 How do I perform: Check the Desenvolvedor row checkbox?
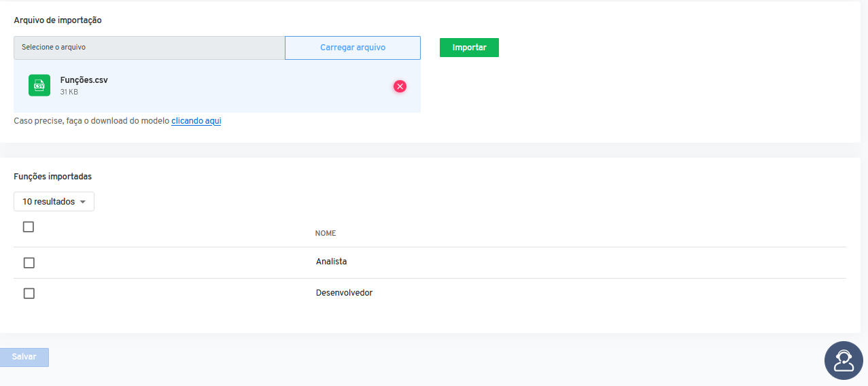point(29,294)
